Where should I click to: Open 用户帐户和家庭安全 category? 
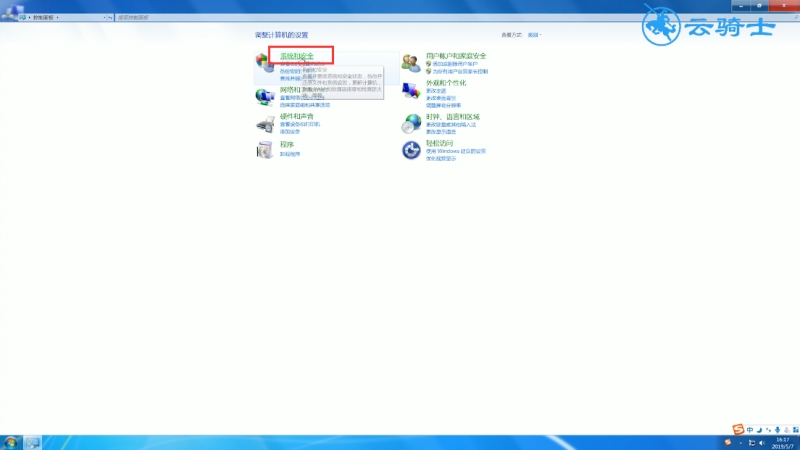456,56
